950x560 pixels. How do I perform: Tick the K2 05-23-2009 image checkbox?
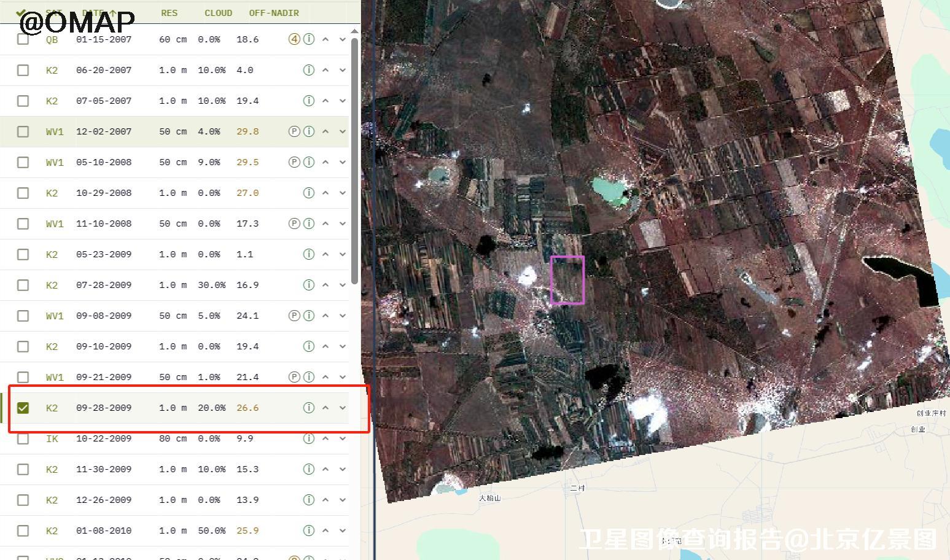pos(23,254)
